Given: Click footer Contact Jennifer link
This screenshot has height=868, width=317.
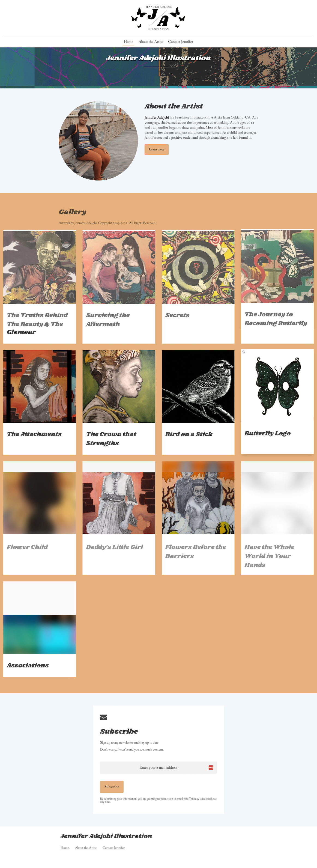Looking at the screenshot, I should [x=113, y=848].
